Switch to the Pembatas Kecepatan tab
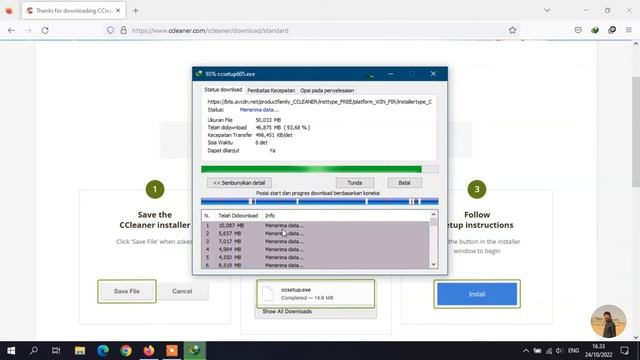Image resolution: width=640 pixels, height=360 pixels. click(x=271, y=90)
